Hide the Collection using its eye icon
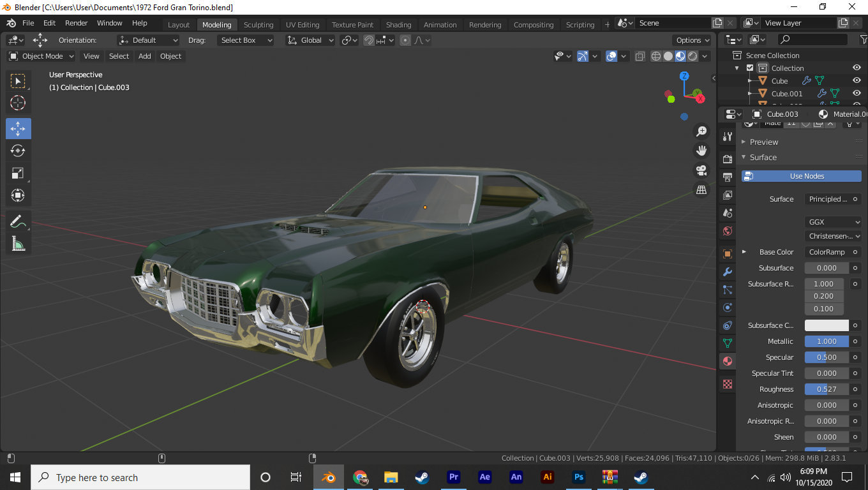The image size is (868, 490). (x=857, y=68)
